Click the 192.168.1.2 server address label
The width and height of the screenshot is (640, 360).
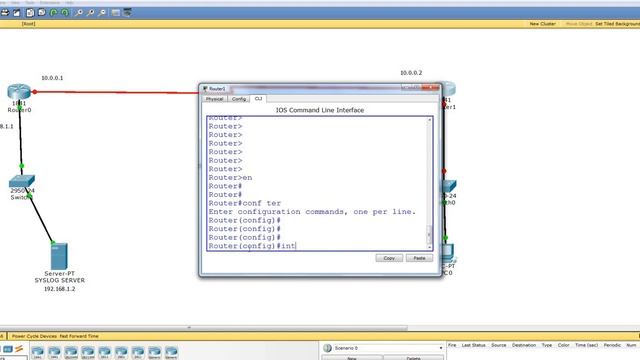point(60,289)
